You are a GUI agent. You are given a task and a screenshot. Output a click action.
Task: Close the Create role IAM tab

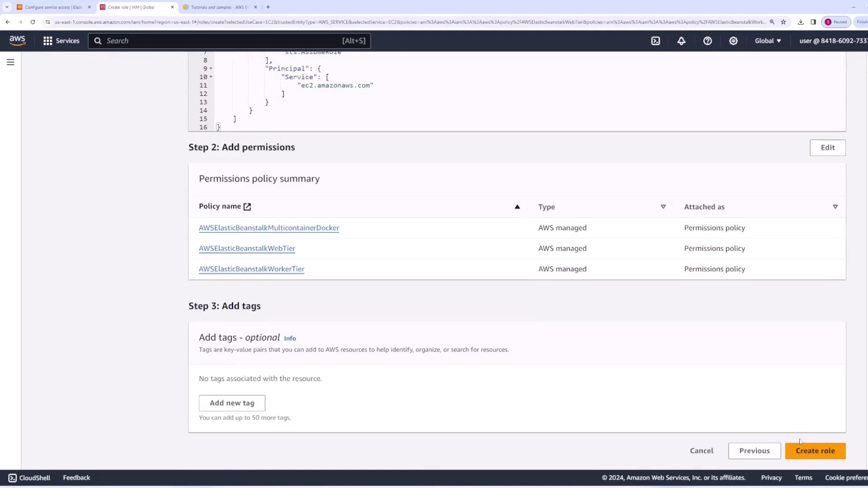click(172, 7)
